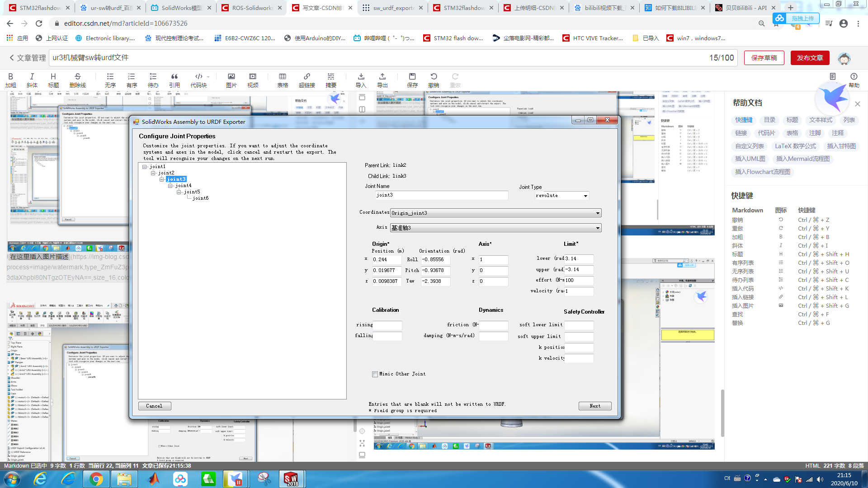Viewport: 868px width, 488px height.
Task: Open the 快捷键 help tab
Action: [744, 120]
